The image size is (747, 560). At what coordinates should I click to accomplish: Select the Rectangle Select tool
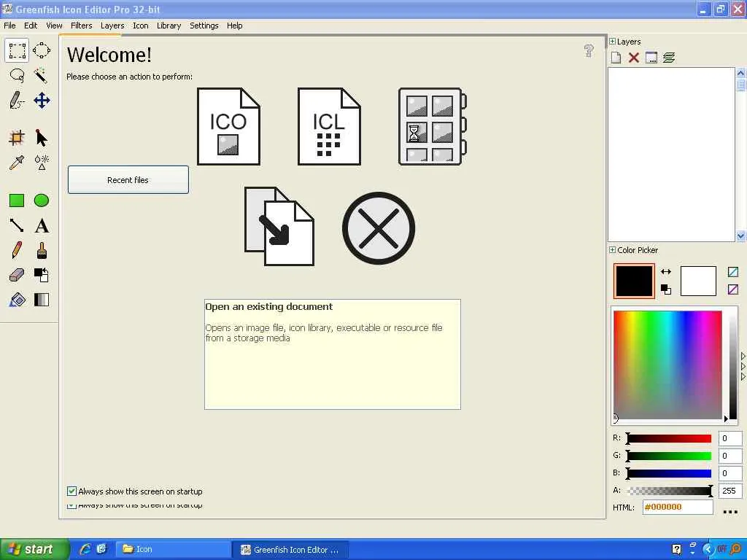click(17, 50)
